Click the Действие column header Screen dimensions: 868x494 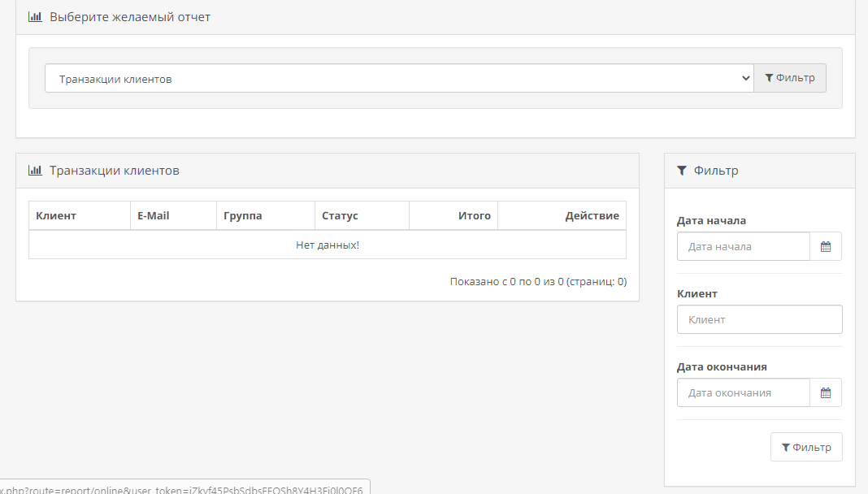pos(592,216)
